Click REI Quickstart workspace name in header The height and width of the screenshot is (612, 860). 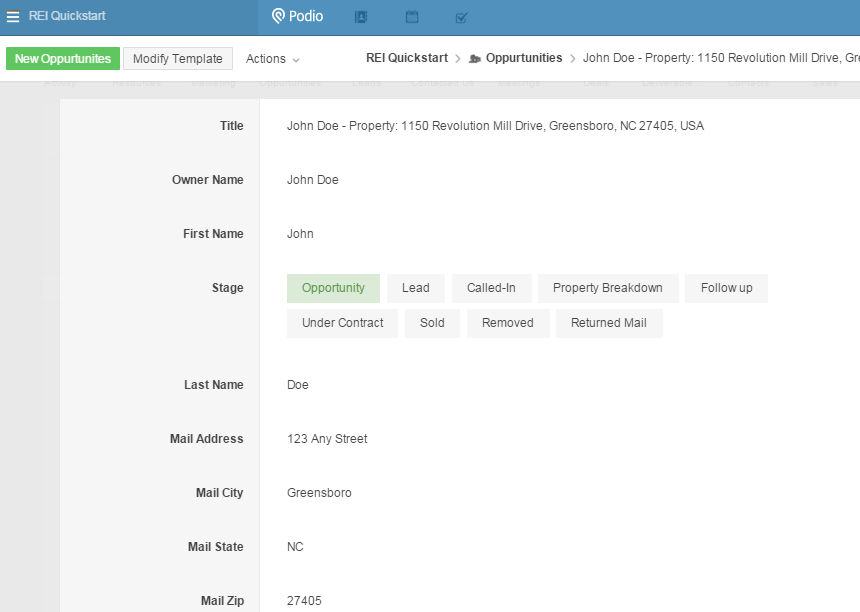[67, 17]
